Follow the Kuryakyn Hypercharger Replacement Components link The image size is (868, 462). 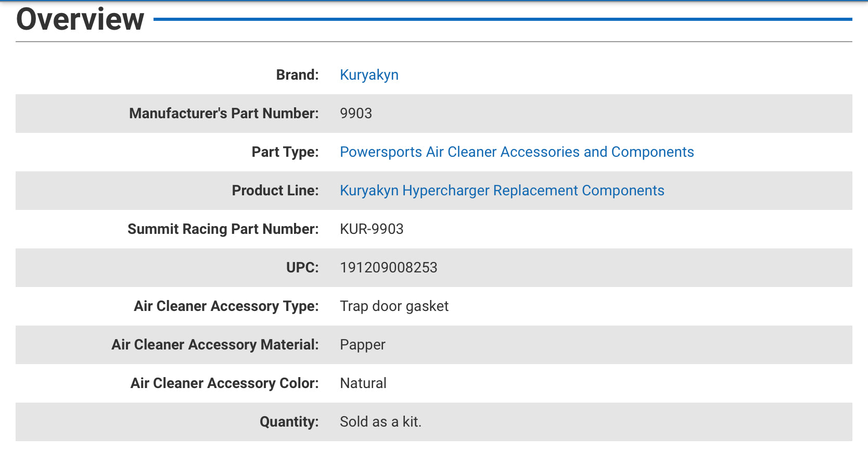click(x=502, y=191)
